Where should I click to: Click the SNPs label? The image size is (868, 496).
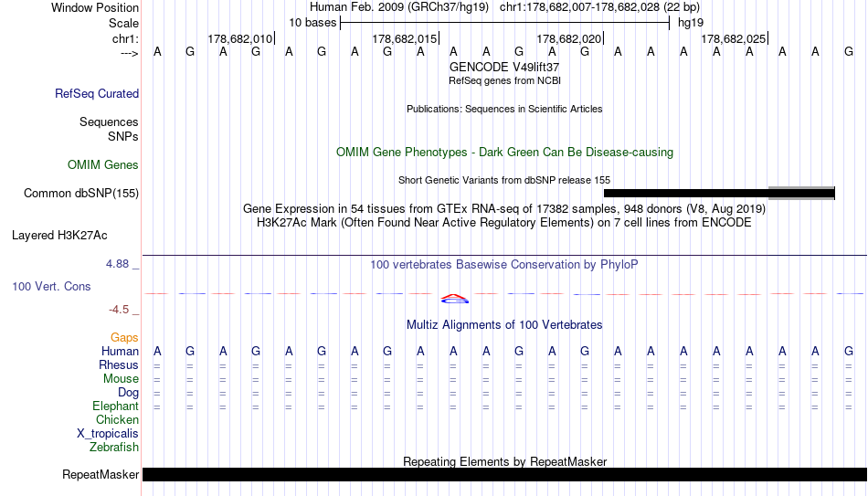click(x=123, y=136)
